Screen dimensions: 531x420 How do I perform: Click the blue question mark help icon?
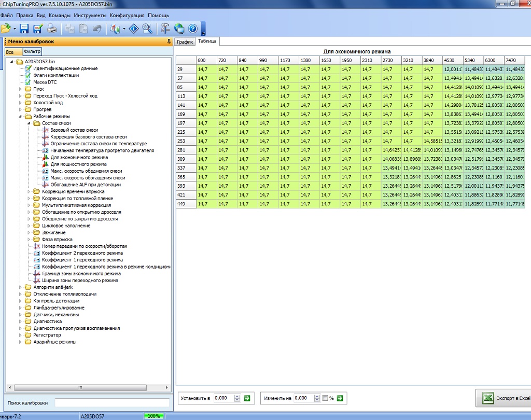click(x=193, y=29)
